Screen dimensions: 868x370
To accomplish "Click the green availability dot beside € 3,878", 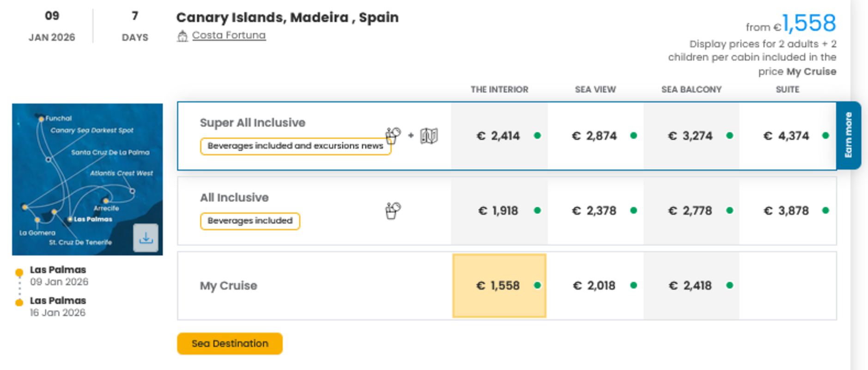I will [825, 210].
